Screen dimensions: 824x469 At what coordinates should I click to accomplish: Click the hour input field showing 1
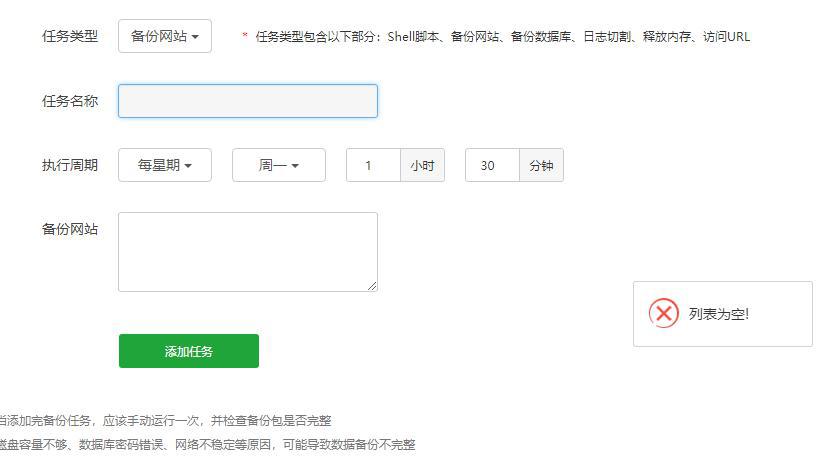coord(373,165)
